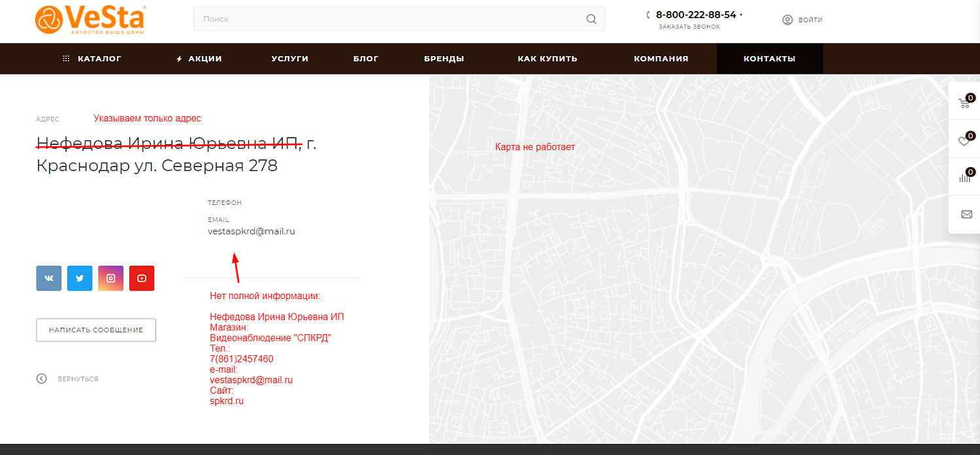Open the Акции menu item
Screen dimensions: 980x455
[199, 59]
